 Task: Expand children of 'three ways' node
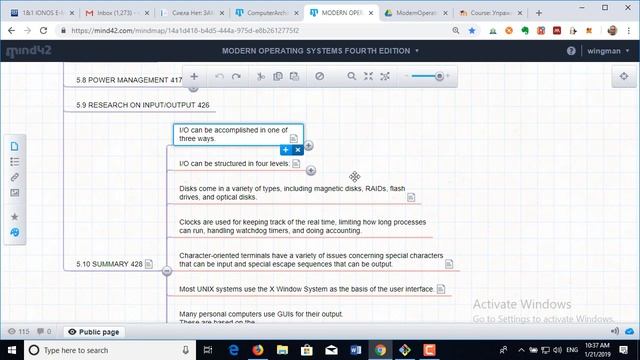click(x=309, y=145)
